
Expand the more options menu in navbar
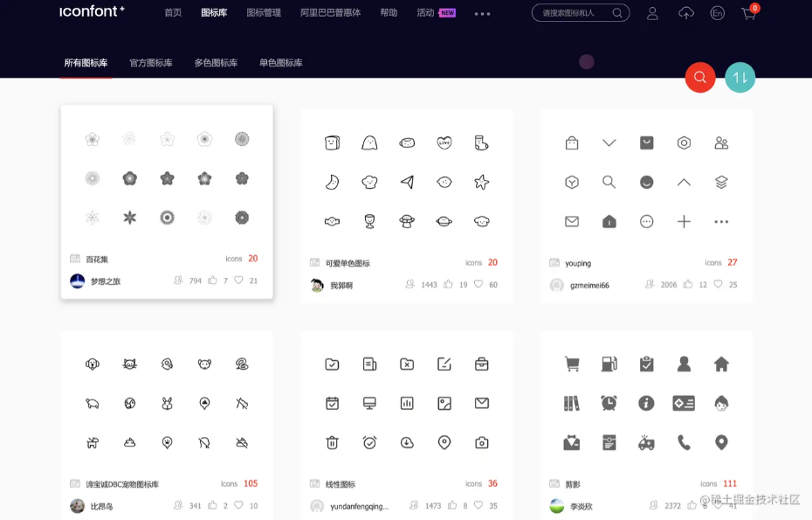(482, 13)
